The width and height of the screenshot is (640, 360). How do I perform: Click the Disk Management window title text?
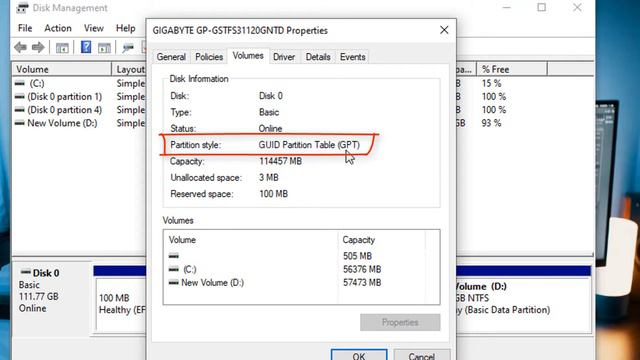[70, 8]
